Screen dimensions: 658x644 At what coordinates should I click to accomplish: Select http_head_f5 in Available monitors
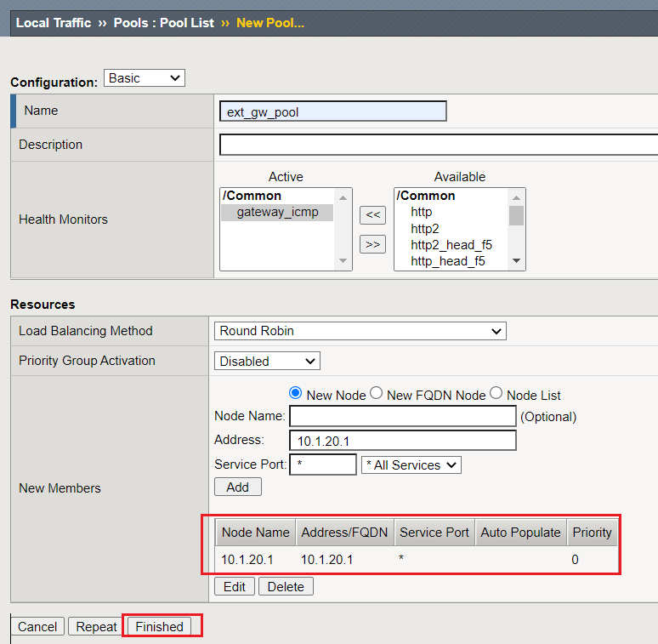click(x=448, y=261)
